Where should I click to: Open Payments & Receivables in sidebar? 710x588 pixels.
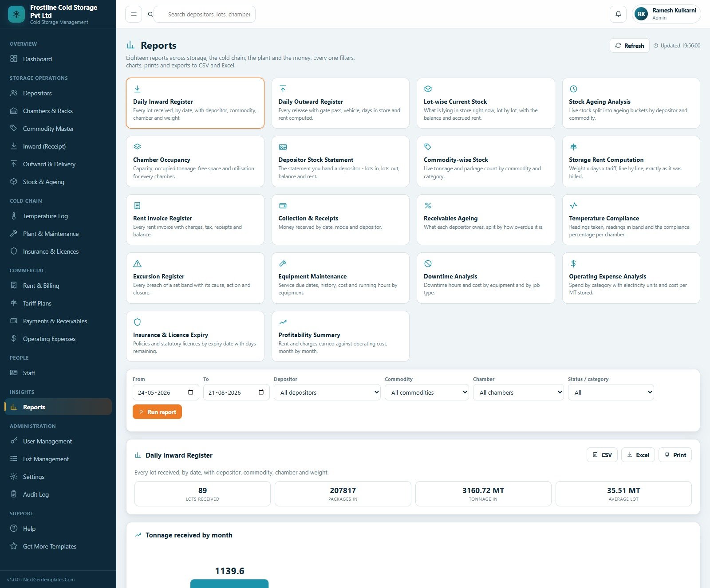tap(58, 321)
